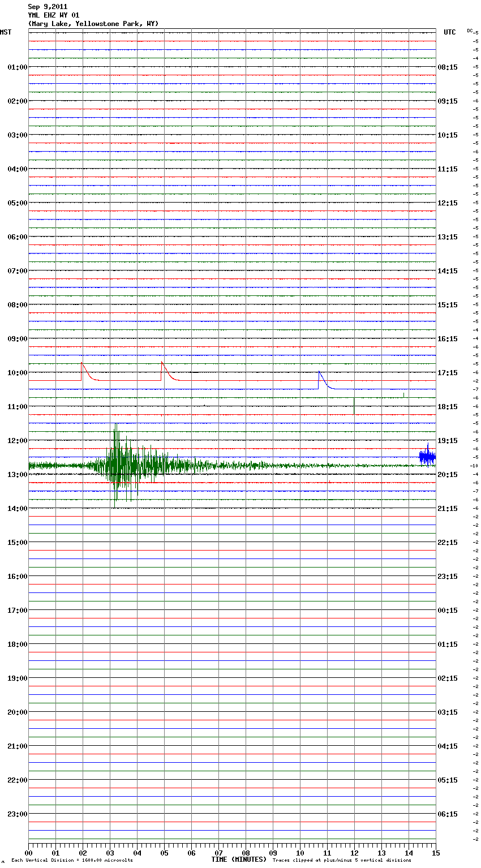Click the 05 minute axis tick label
This screenshot has height=868, width=481.
pyautogui.click(x=164, y=853)
